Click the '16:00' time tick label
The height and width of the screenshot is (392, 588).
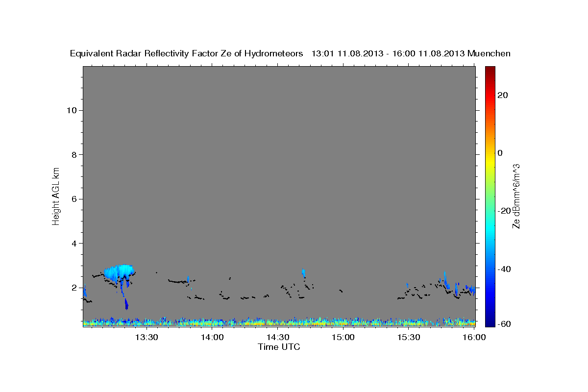[x=474, y=337]
